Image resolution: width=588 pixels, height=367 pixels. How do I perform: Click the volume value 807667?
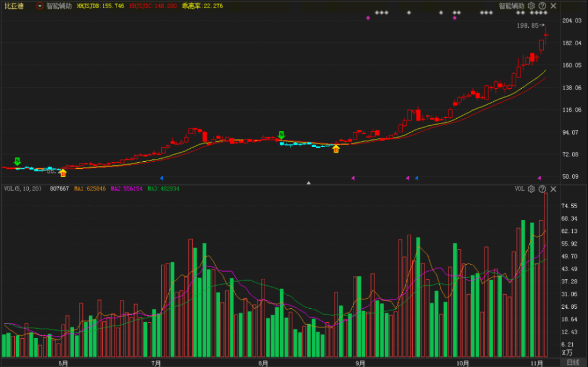tap(59, 188)
